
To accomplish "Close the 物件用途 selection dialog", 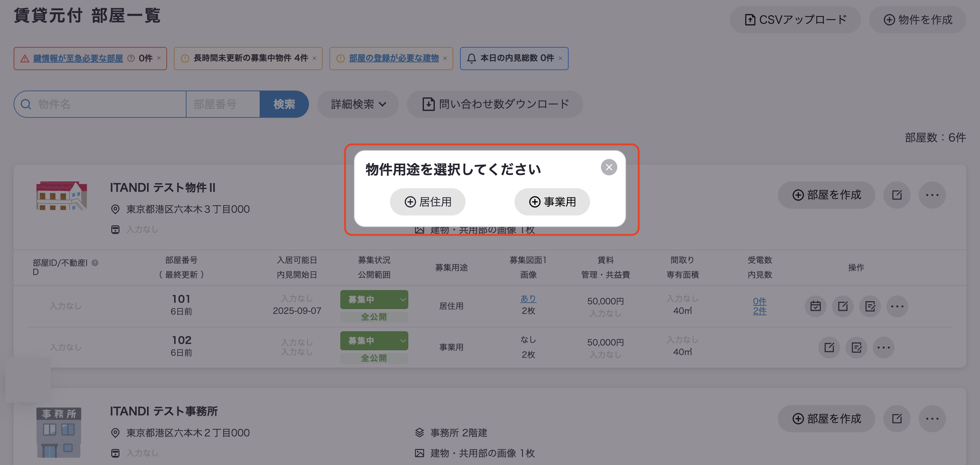I will pos(609,167).
